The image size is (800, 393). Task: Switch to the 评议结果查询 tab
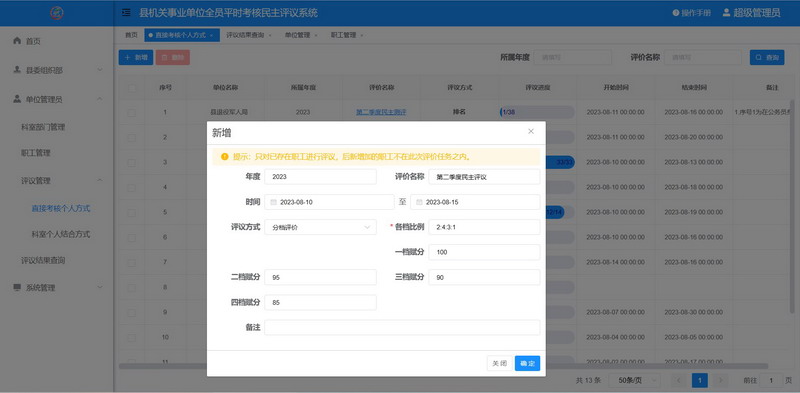(x=248, y=35)
